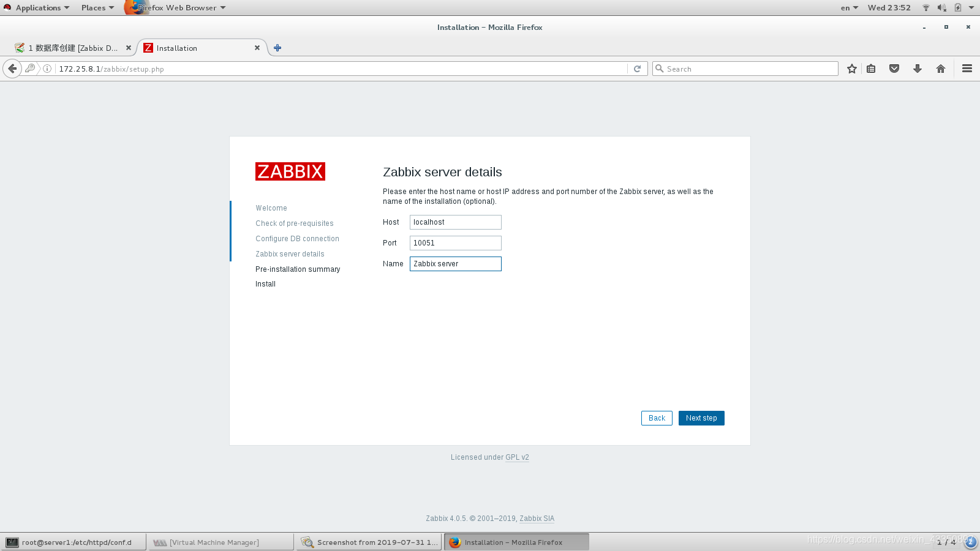The width and height of the screenshot is (980, 551).
Task: Click the Wed 23:52 clock
Action: pyautogui.click(x=889, y=8)
